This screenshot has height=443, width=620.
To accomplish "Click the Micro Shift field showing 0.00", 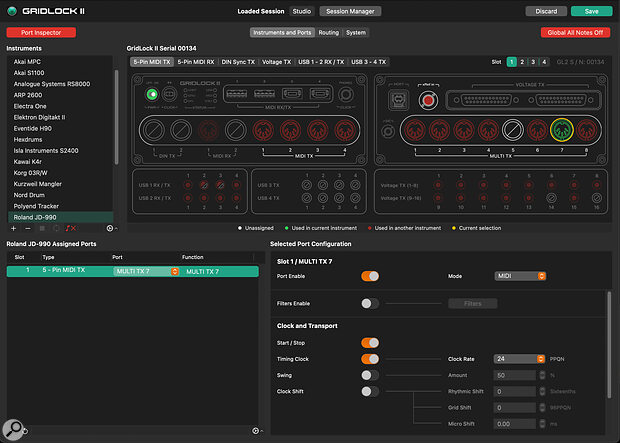I will tap(514, 424).
